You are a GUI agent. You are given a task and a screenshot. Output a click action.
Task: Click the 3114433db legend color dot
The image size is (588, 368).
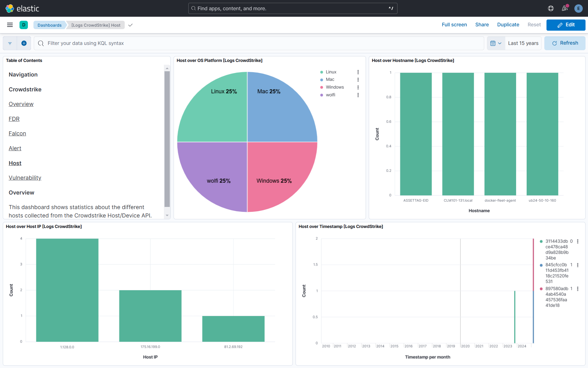coord(541,241)
